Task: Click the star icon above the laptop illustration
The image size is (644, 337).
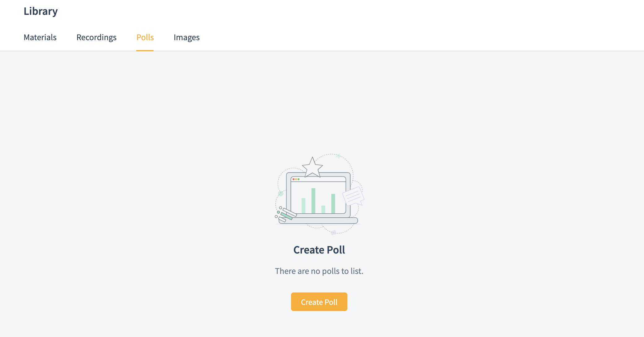Action: point(312,168)
